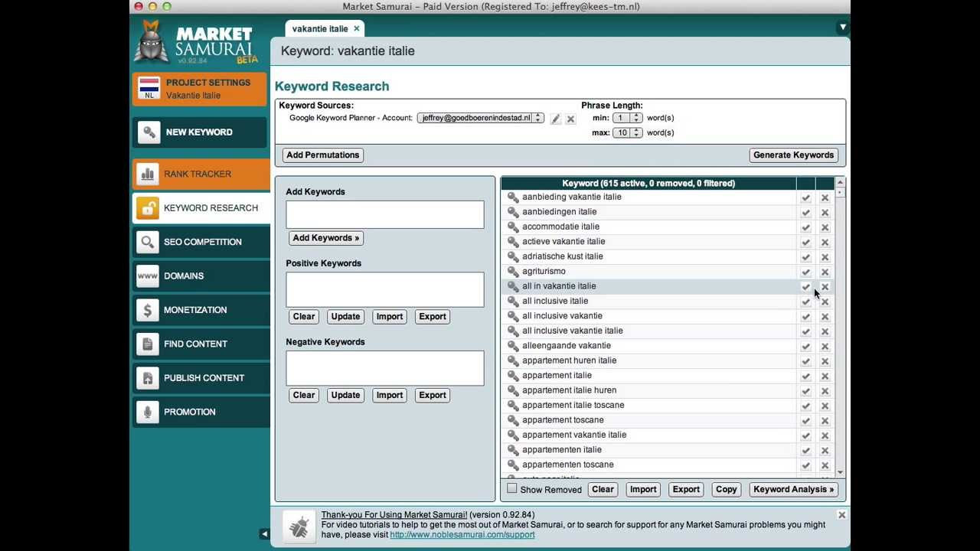Image resolution: width=980 pixels, height=551 pixels.
Task: Click the Add Keywords » button
Action: point(326,238)
